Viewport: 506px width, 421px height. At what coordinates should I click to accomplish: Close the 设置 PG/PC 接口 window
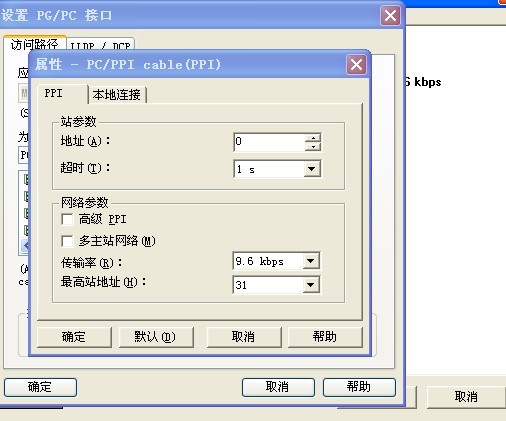click(390, 16)
